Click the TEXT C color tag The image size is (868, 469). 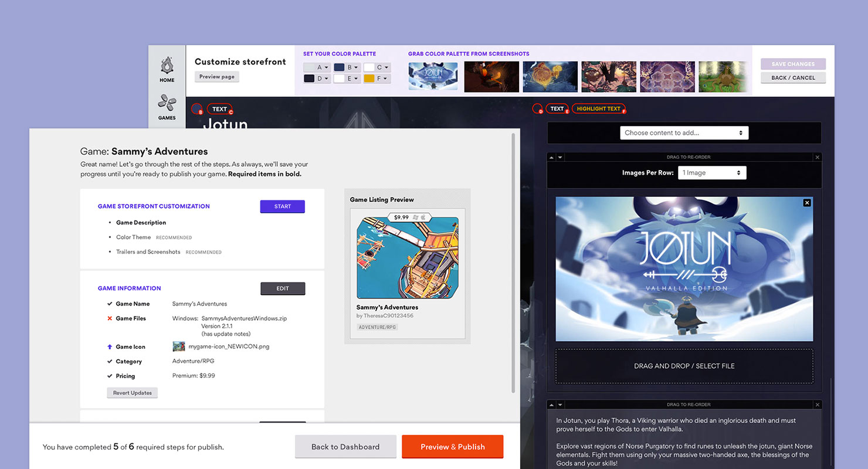pos(220,109)
